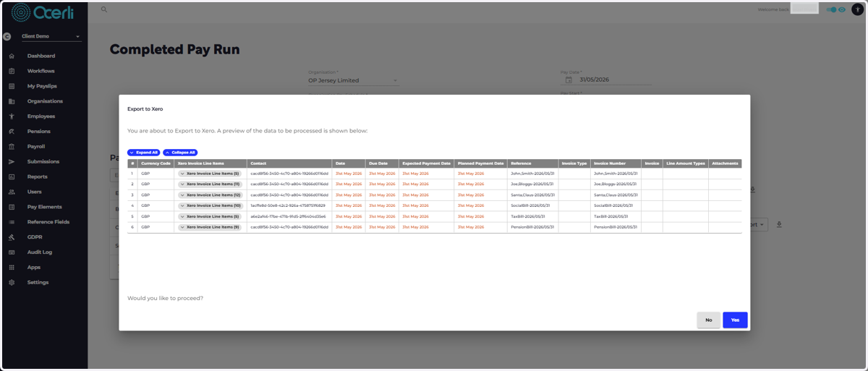Open the Client Demo dropdown
Screen dimensions: 868x371
coord(51,36)
